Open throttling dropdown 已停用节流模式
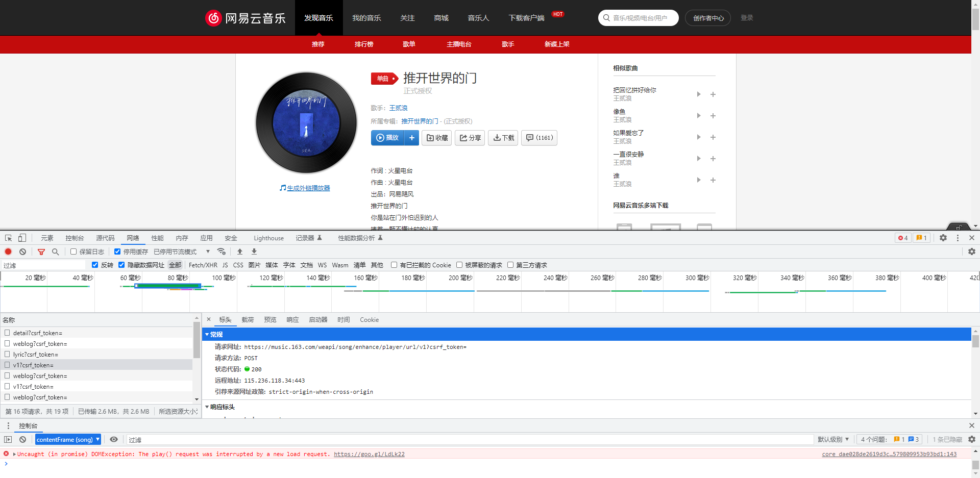The image size is (980, 478). pos(182,251)
